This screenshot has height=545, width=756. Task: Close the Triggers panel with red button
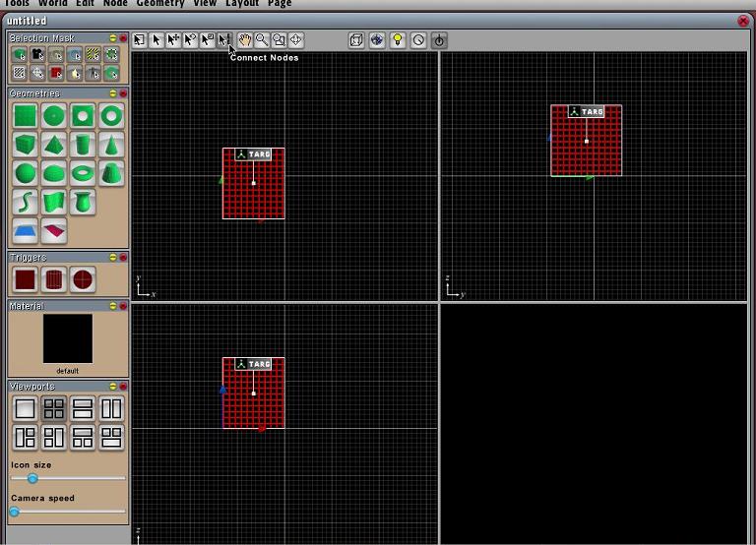123,258
